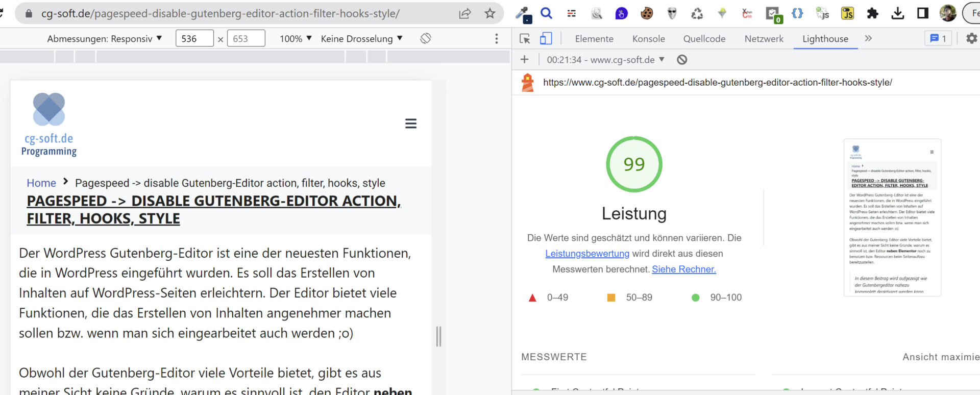Select the Lighthouse tab

click(825, 39)
